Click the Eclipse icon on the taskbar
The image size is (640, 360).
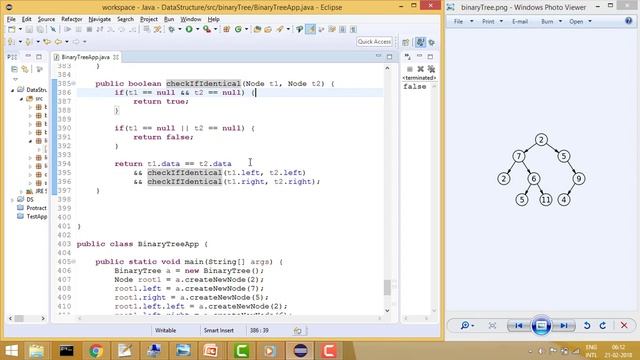(301, 351)
